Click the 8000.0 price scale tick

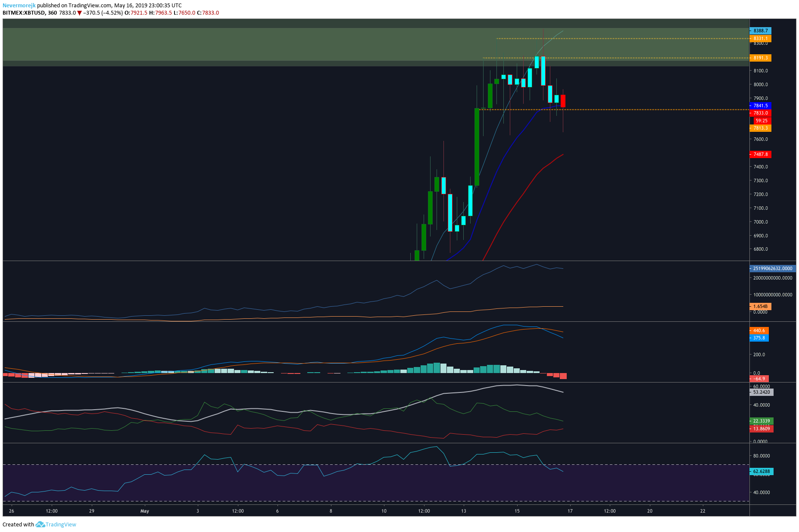click(x=761, y=85)
